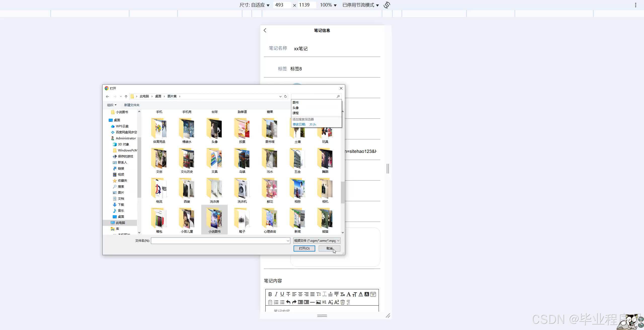Insert a horizontal divider line
The height and width of the screenshot is (330, 644).
pos(312,302)
